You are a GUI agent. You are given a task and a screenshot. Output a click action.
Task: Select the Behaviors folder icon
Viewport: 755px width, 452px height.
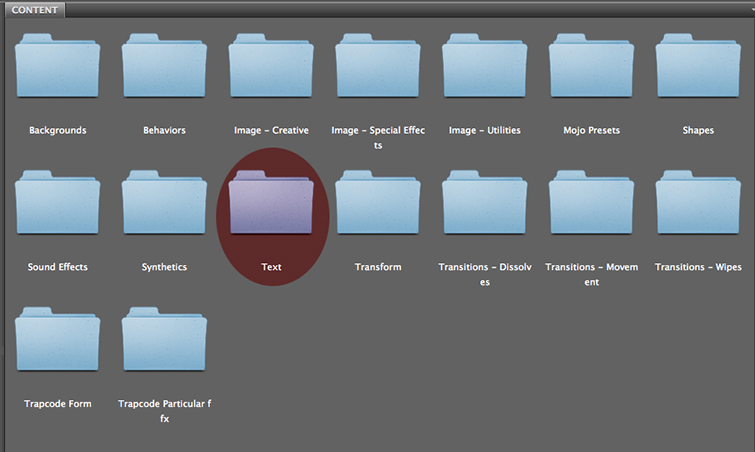click(164, 68)
